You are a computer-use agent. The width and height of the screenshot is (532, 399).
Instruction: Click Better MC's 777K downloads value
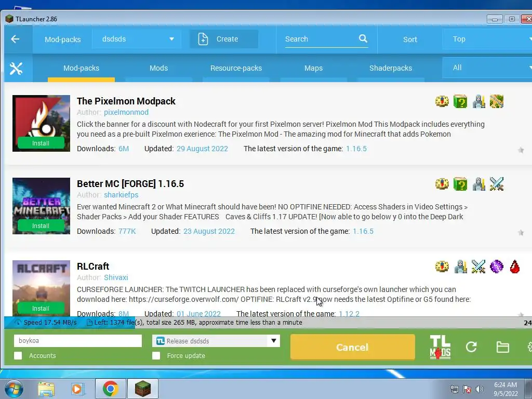click(x=127, y=231)
